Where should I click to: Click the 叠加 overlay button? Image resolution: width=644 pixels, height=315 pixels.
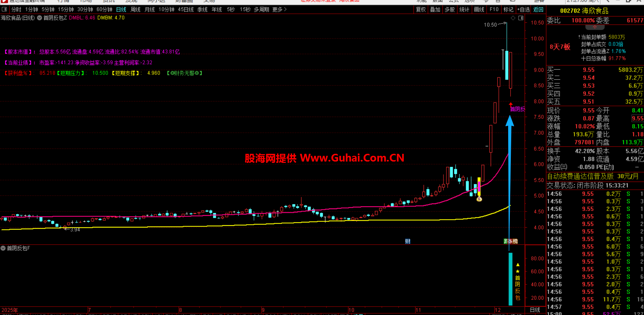tap(435, 9)
